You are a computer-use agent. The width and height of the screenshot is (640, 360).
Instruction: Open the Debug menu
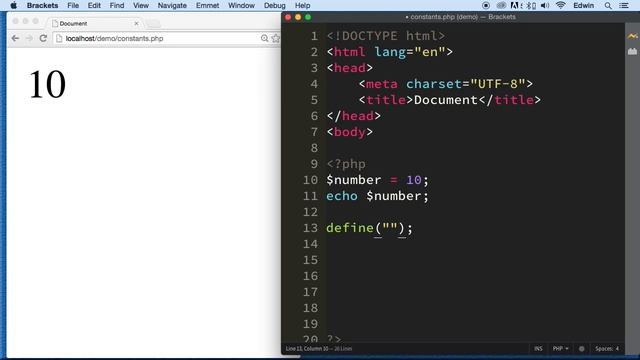click(275, 6)
